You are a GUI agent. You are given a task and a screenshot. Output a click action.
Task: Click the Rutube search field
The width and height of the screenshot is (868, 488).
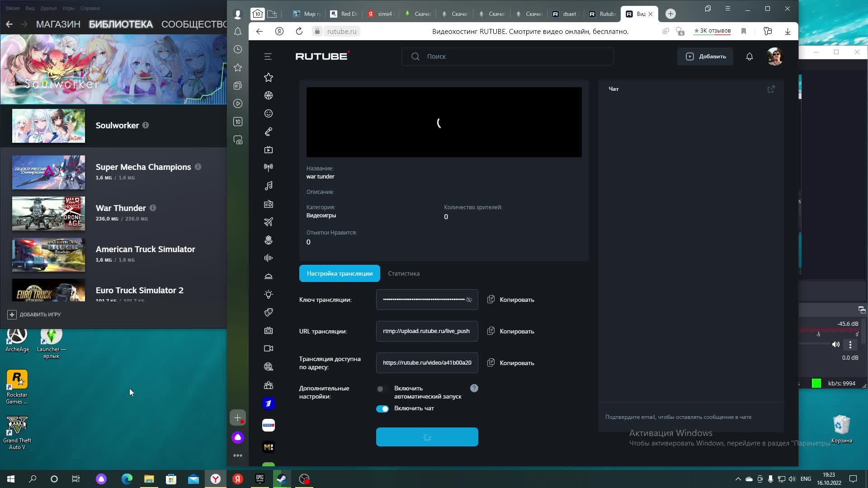tap(507, 56)
